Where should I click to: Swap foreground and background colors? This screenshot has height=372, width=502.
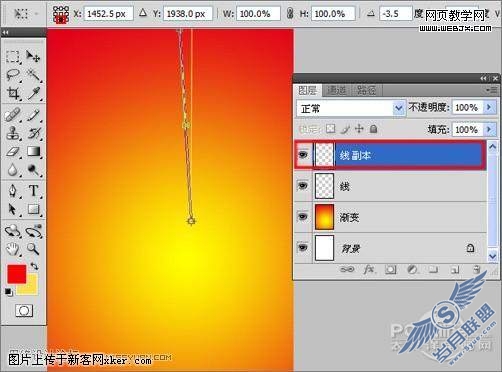click(34, 267)
